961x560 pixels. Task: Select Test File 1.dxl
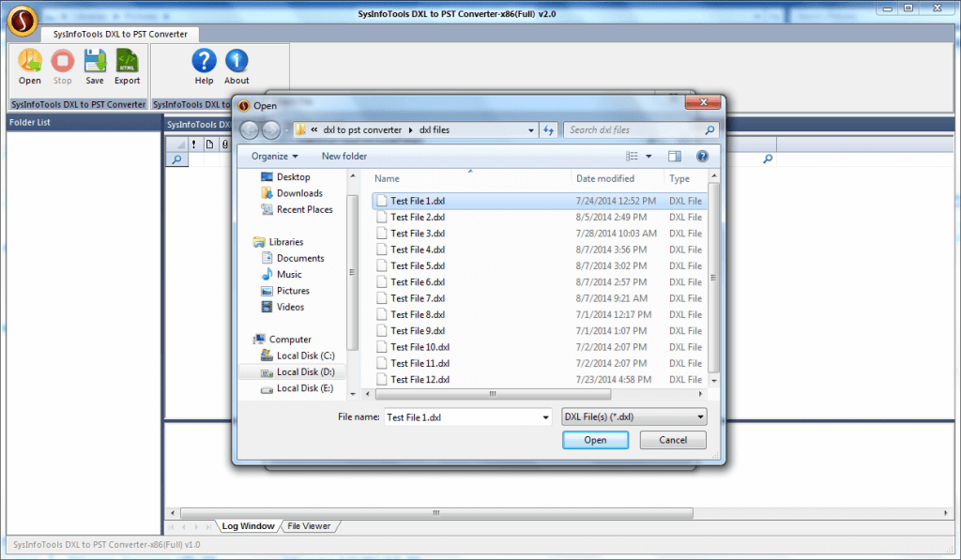[x=540, y=201]
